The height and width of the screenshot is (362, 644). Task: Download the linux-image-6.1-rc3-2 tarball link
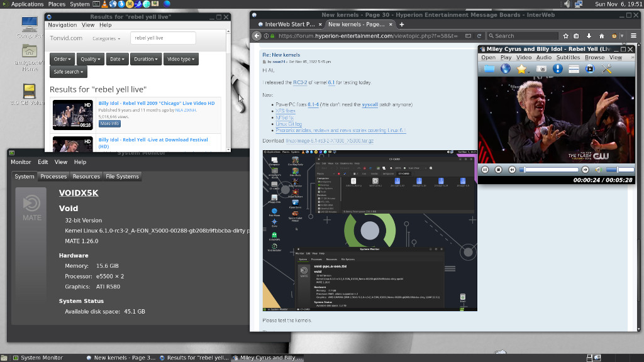pos(330,141)
